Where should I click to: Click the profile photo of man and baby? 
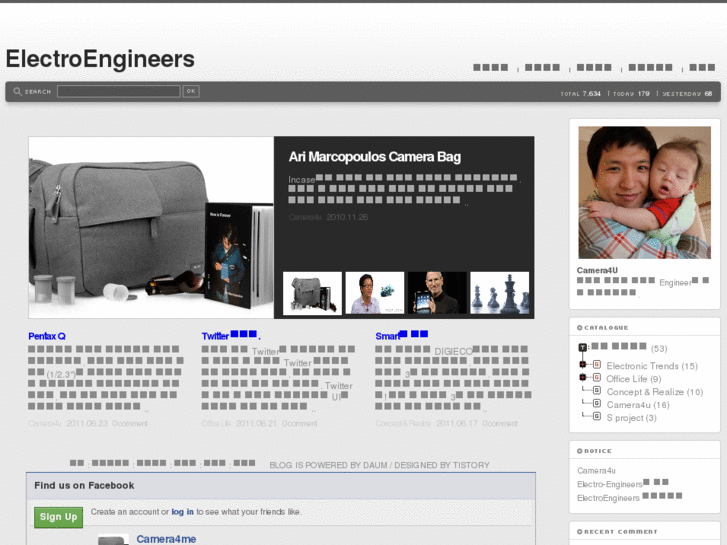[x=644, y=192]
